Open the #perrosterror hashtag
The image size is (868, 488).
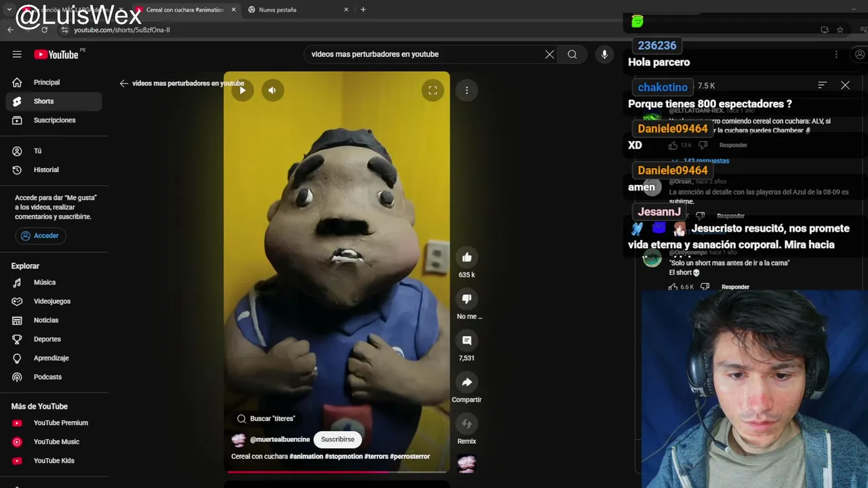(x=410, y=457)
